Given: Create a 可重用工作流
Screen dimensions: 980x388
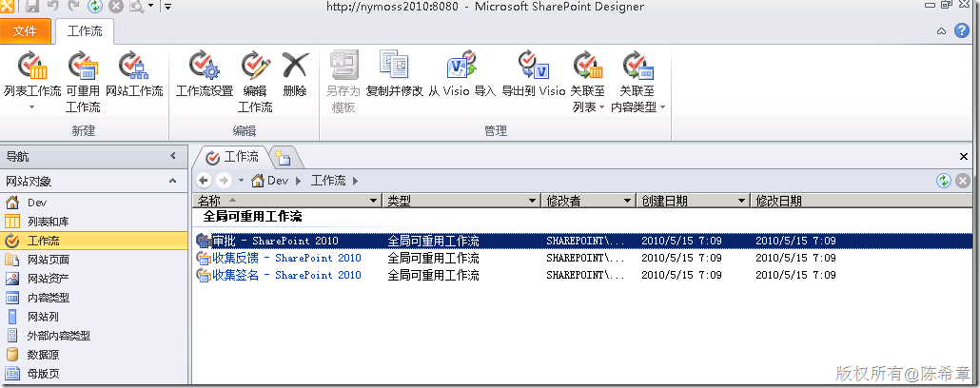Looking at the screenshot, I should coord(83,81).
